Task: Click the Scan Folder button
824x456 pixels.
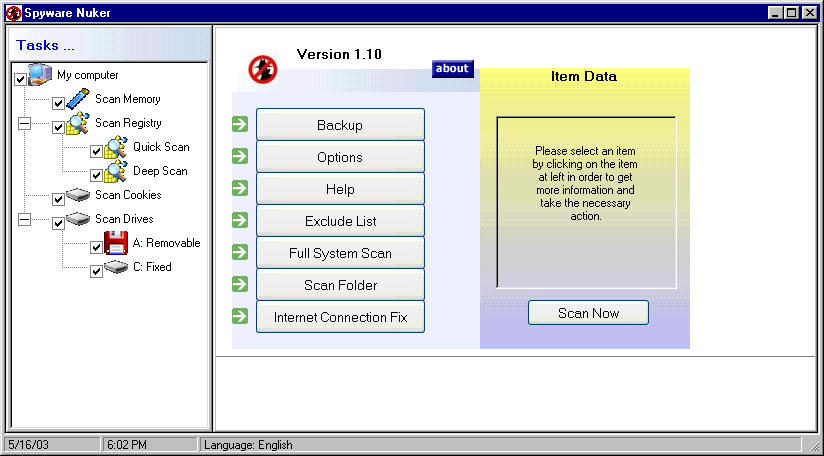Action: [x=340, y=285]
